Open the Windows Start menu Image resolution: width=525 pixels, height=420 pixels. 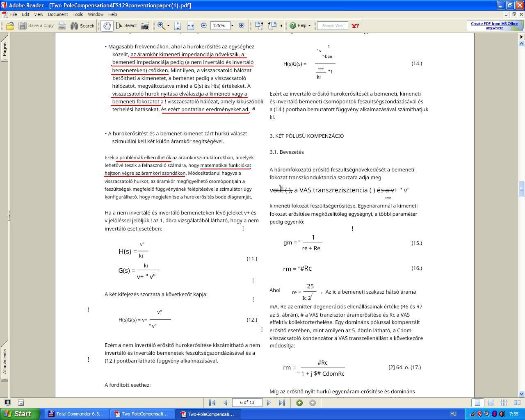(x=21, y=414)
